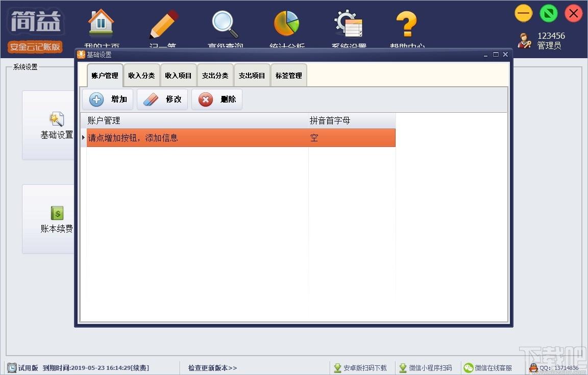Click 微信小程序扫码 in status bar
Image resolution: width=588 pixels, height=375 pixels.
pyautogui.click(x=425, y=368)
